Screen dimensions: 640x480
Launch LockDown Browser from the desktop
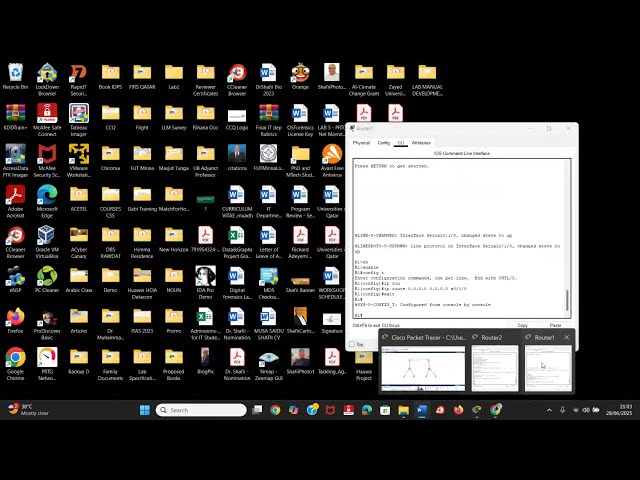[47, 80]
